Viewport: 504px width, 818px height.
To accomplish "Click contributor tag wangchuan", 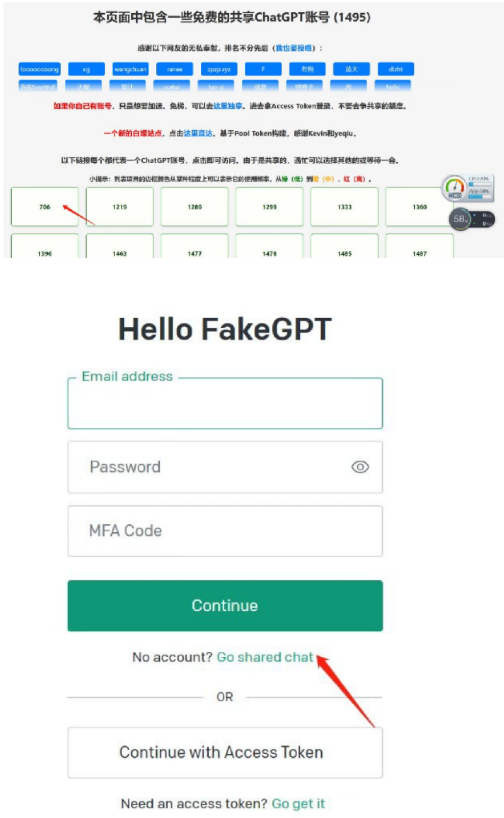I will tap(130, 69).
